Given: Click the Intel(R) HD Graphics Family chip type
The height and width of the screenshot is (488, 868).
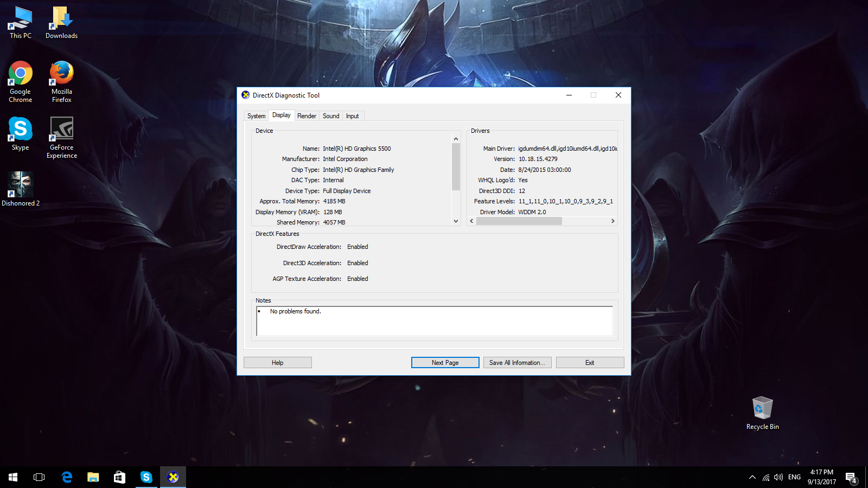Looking at the screenshot, I should 358,170.
